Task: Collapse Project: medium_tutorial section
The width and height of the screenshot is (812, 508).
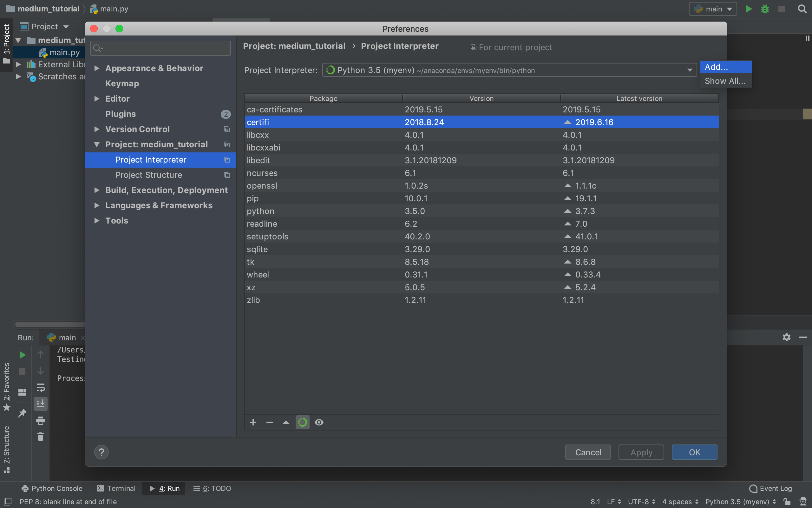Action: (97, 144)
